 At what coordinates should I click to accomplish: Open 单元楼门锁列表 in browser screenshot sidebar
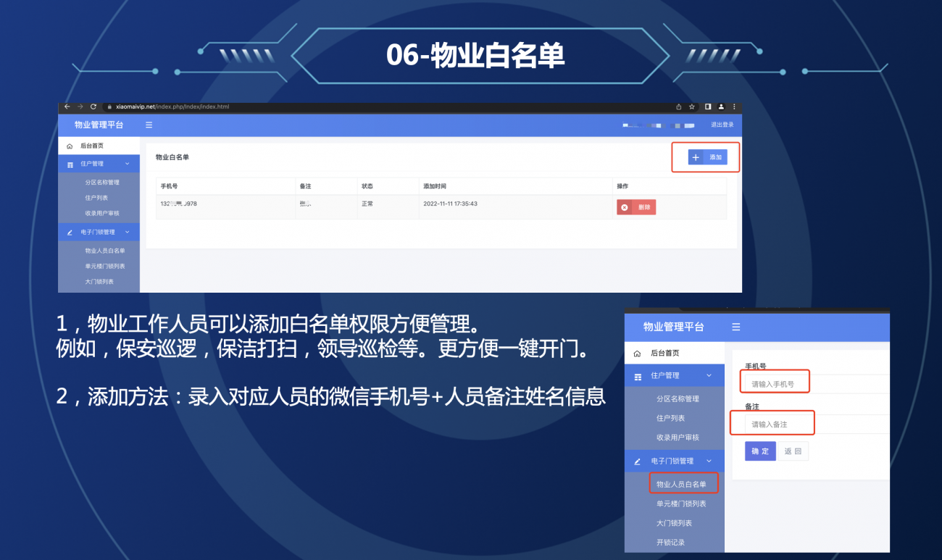point(105,266)
